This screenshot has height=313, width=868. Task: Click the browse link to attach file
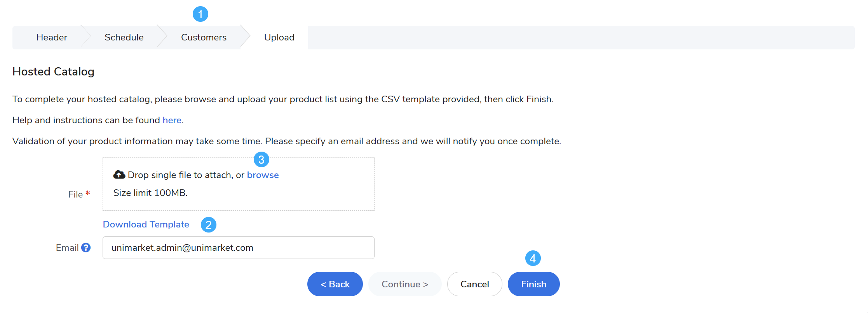click(x=263, y=175)
